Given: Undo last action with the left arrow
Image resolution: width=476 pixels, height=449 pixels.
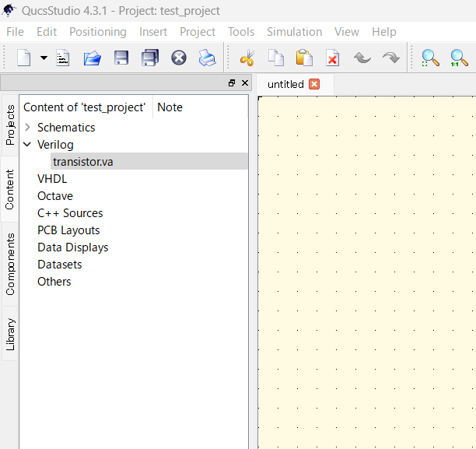Looking at the screenshot, I should (362, 58).
